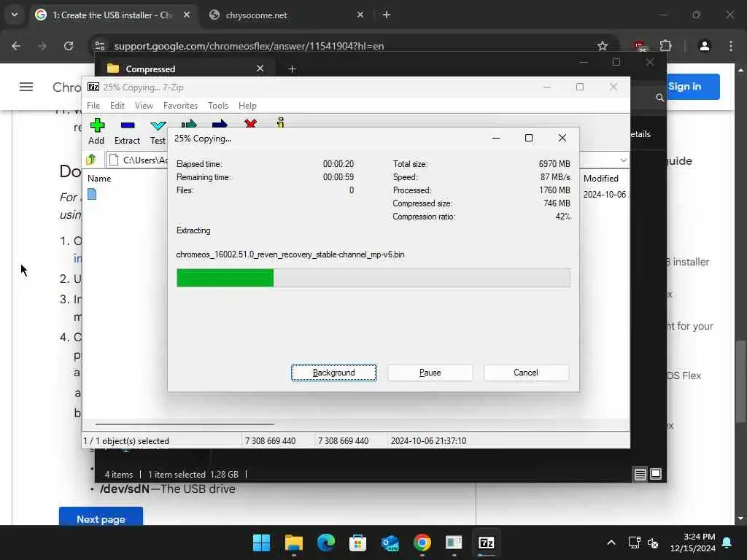The height and width of the screenshot is (560, 747).
Task: Open the Help menu in 7-Zip
Action: point(247,106)
